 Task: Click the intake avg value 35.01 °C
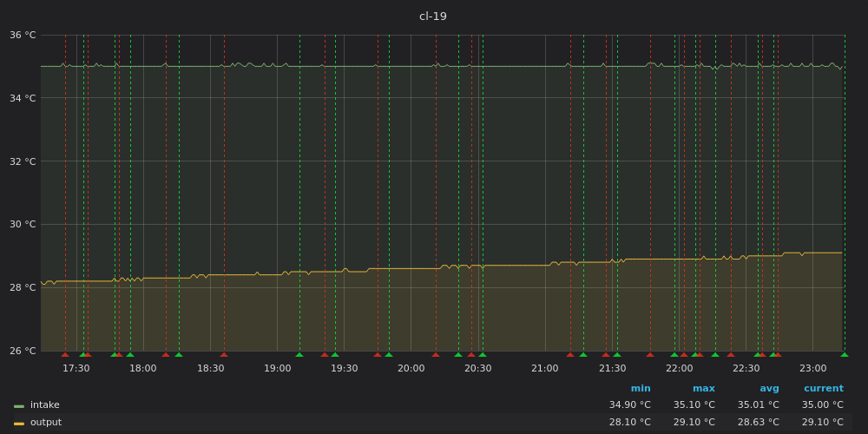coord(758,405)
